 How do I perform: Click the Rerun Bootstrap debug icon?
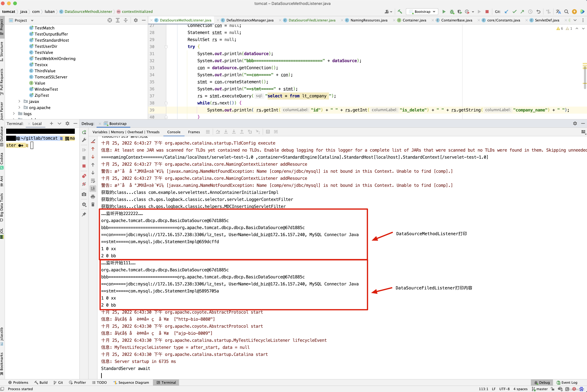[84, 132]
